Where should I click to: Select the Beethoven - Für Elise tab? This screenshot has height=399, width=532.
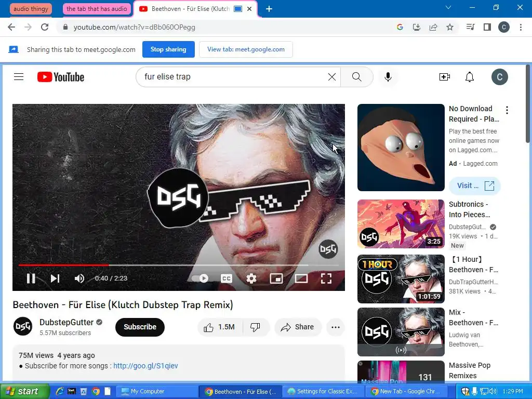click(190, 9)
